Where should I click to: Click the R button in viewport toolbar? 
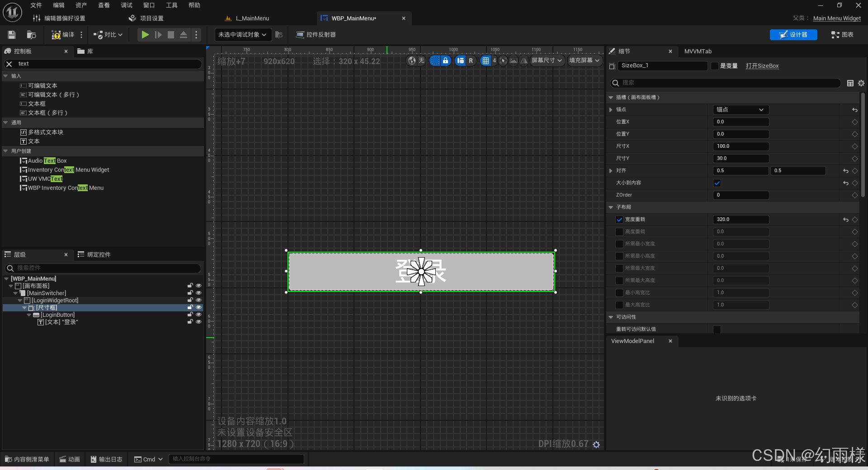tap(471, 61)
